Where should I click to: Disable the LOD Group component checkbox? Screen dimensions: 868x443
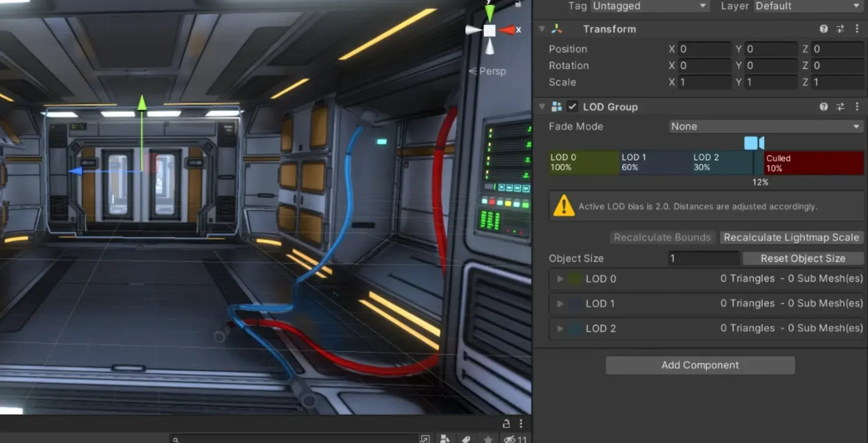pyautogui.click(x=572, y=107)
